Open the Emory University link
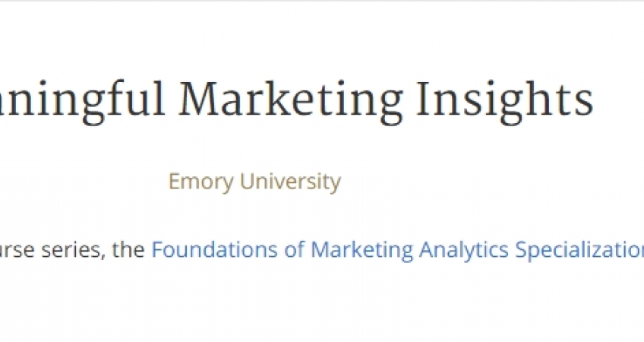644x342 pixels. (254, 182)
